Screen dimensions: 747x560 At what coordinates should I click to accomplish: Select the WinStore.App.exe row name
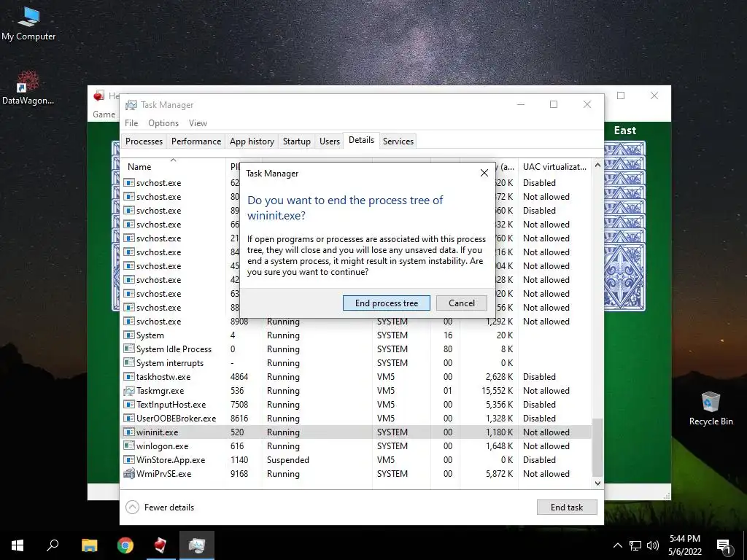coord(171,460)
